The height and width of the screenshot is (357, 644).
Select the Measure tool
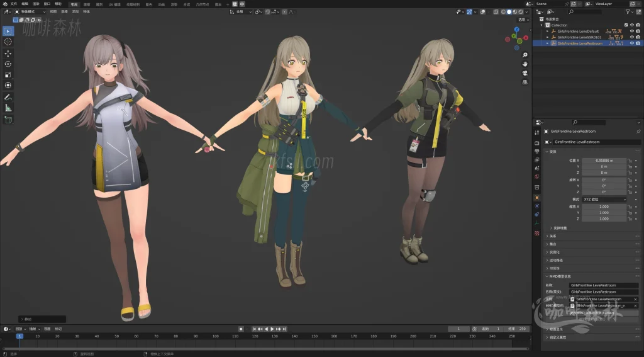point(8,108)
